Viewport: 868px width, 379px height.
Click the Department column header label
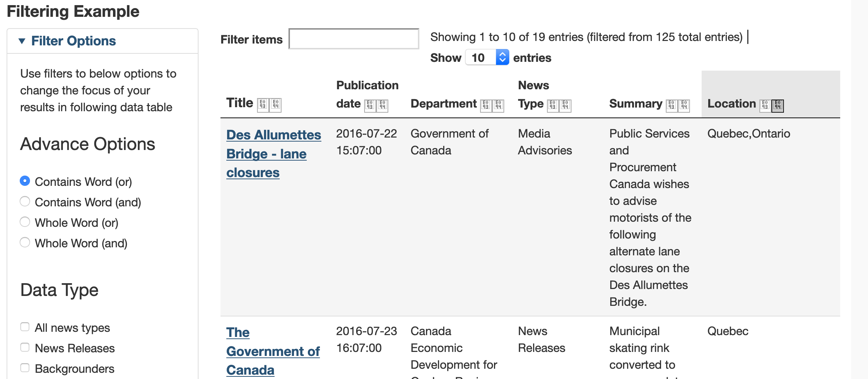coord(444,104)
